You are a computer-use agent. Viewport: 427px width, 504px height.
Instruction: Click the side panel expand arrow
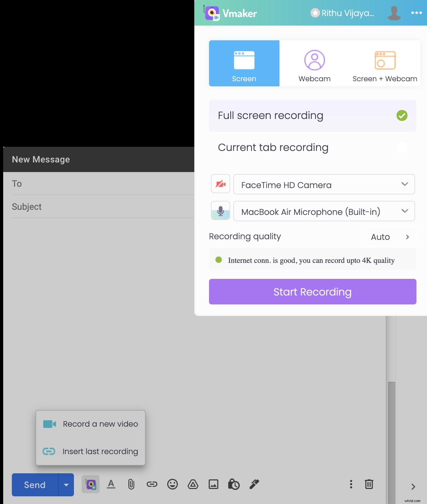click(413, 487)
